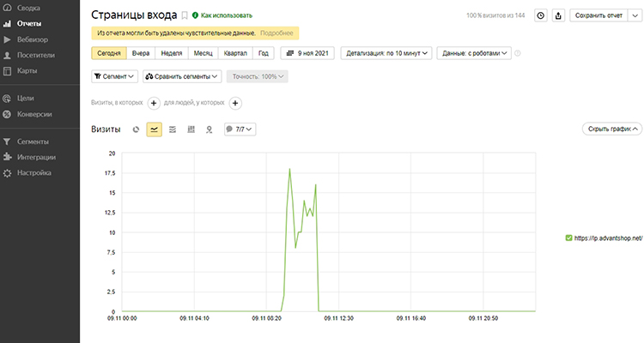Hide the chart with Скрыть график
644x343 pixels.
(x=611, y=129)
